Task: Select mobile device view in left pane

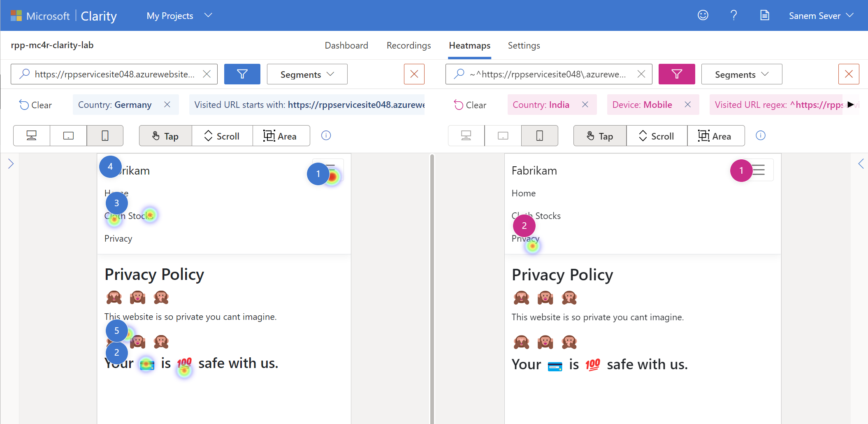Action: click(105, 135)
